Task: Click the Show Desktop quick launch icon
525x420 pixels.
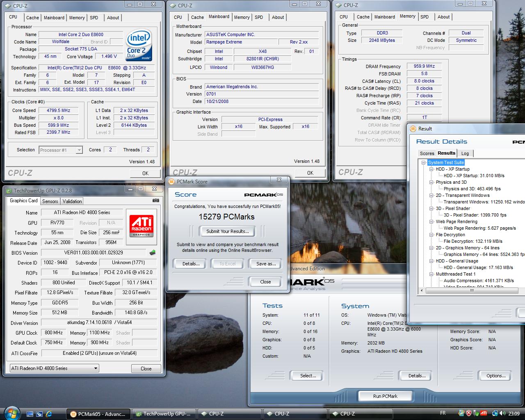Action: click(x=30, y=414)
